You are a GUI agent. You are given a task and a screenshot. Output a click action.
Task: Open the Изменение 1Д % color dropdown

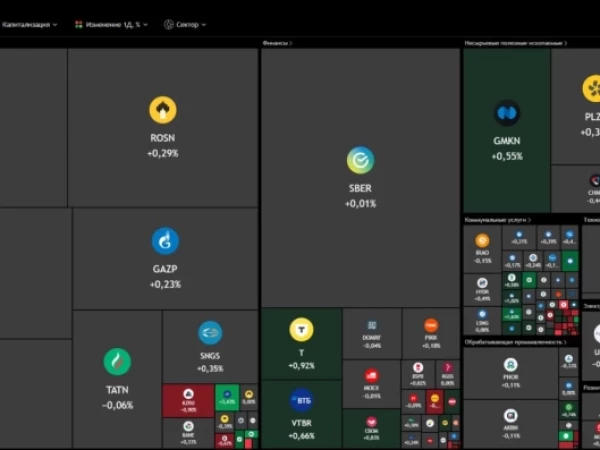pos(111,25)
